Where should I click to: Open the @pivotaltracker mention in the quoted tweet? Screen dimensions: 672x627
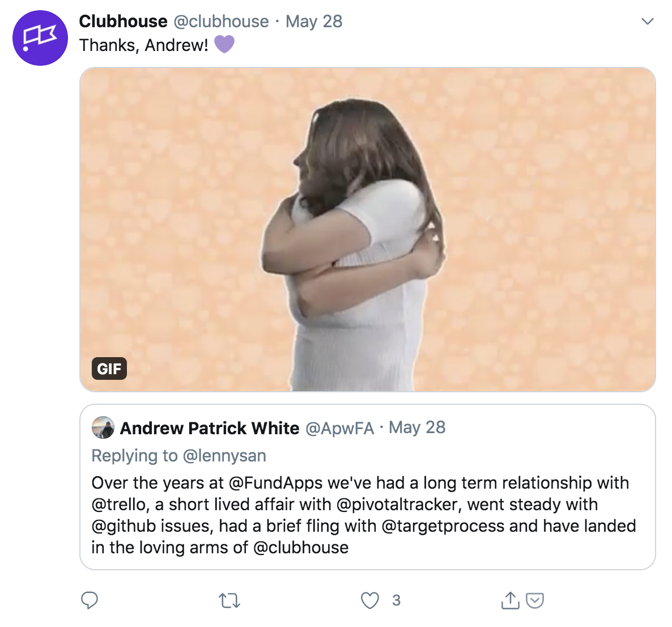(399, 505)
